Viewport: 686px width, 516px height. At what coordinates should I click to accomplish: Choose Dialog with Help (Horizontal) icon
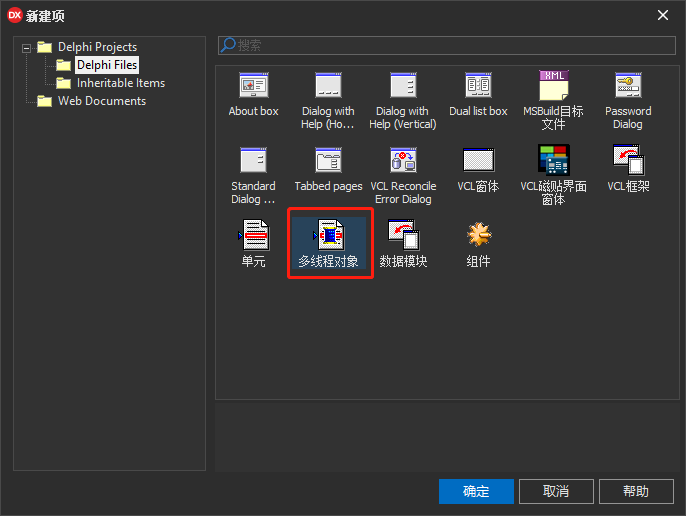[328, 85]
